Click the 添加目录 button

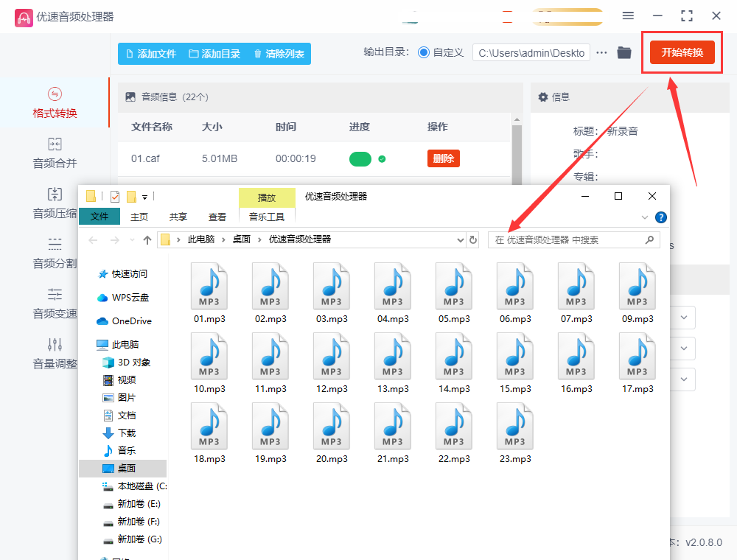point(214,54)
